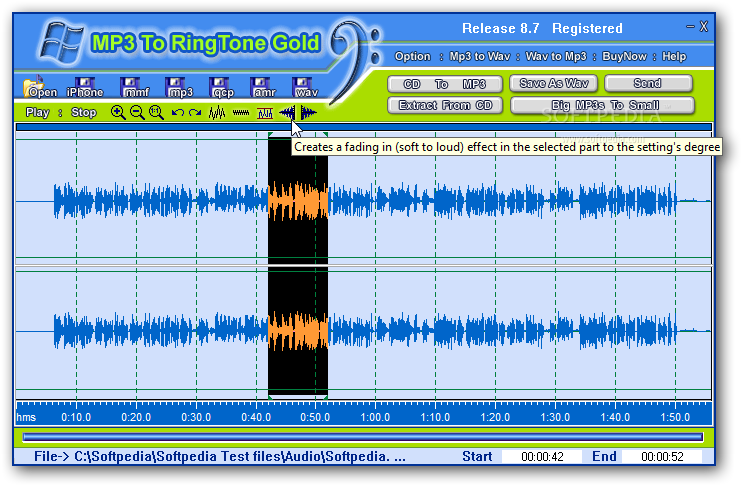Click the End time field
This screenshot has height=486, width=743.
coord(662,457)
